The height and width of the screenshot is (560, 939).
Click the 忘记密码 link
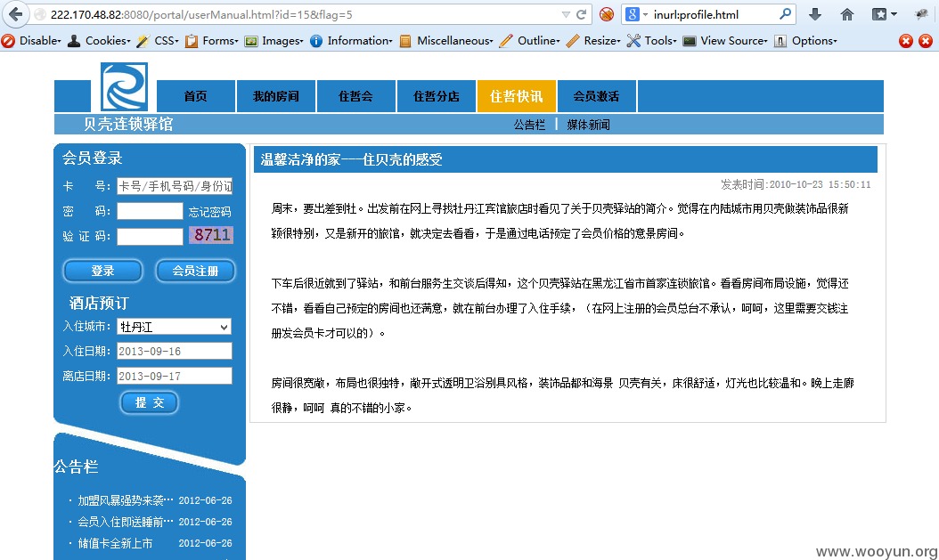(209, 212)
